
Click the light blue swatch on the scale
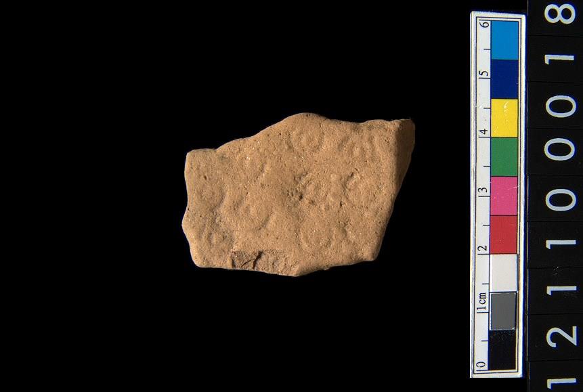[x=504, y=40]
